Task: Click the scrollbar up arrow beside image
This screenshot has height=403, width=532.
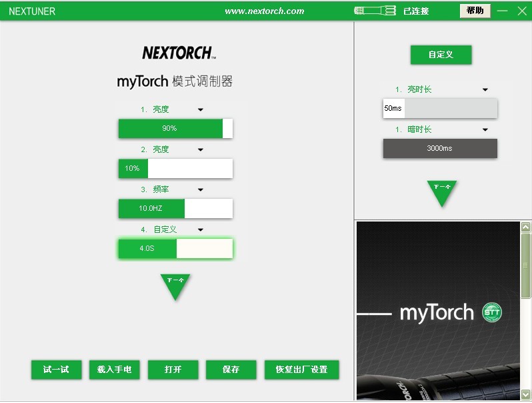Action: (x=525, y=227)
